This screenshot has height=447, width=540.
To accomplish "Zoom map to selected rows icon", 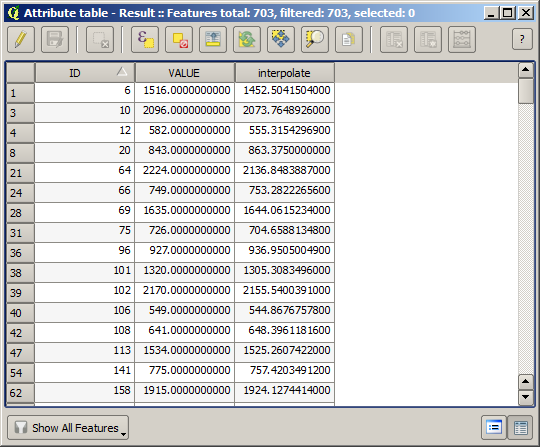I will (x=315, y=40).
